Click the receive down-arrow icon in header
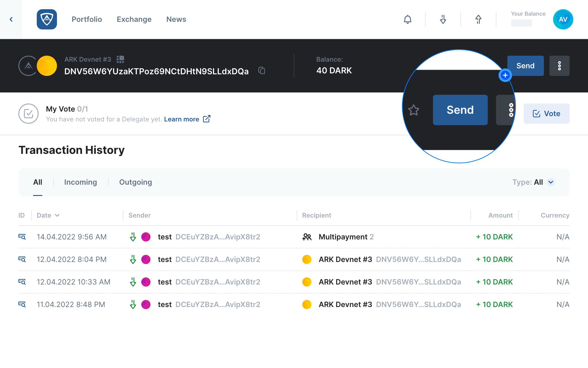 tap(443, 19)
